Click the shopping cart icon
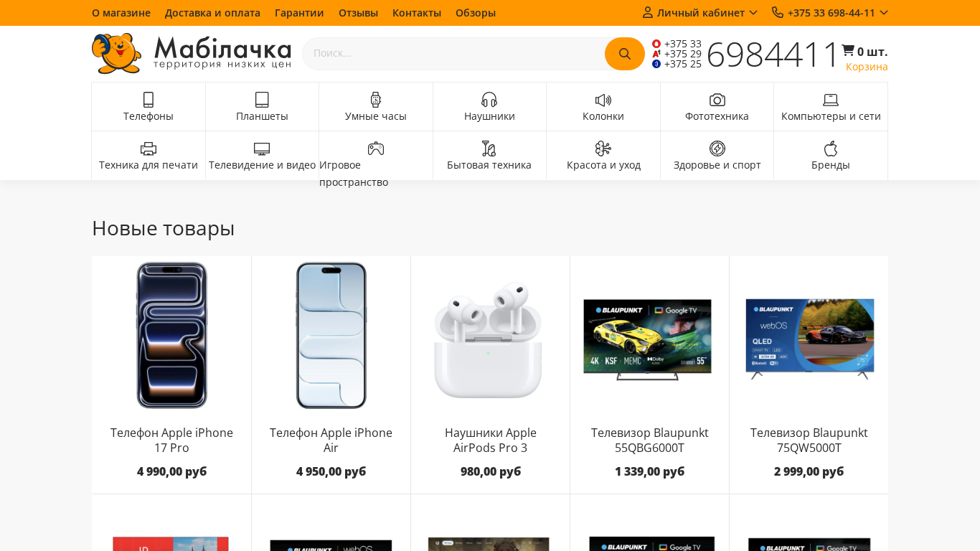Viewport: 980px width, 551px height. (848, 50)
